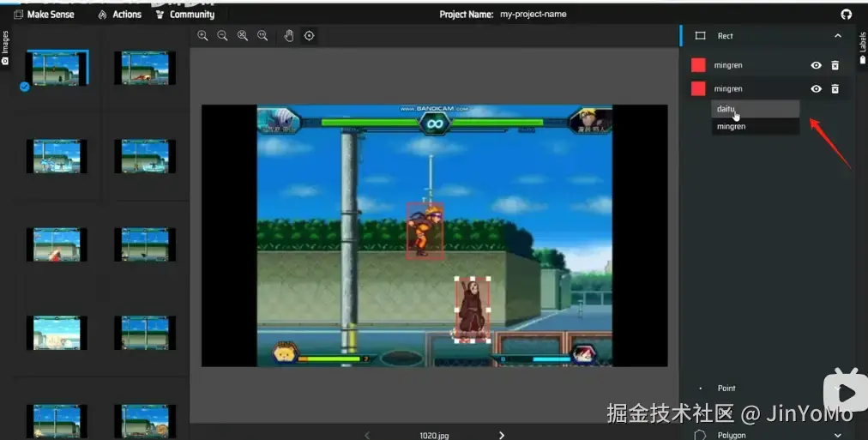The image size is (868, 440).
Task: Click the Make Sense logo
Action: (44, 15)
